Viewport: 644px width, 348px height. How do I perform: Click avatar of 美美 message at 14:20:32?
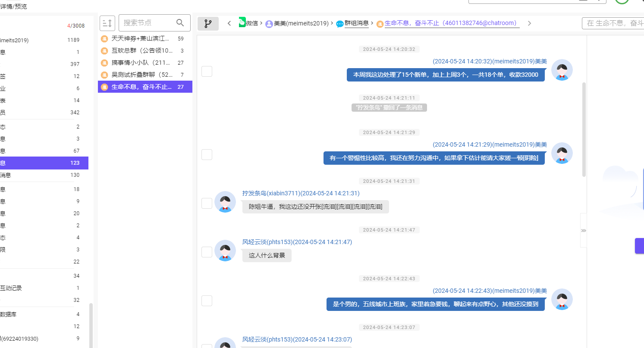pyautogui.click(x=562, y=70)
